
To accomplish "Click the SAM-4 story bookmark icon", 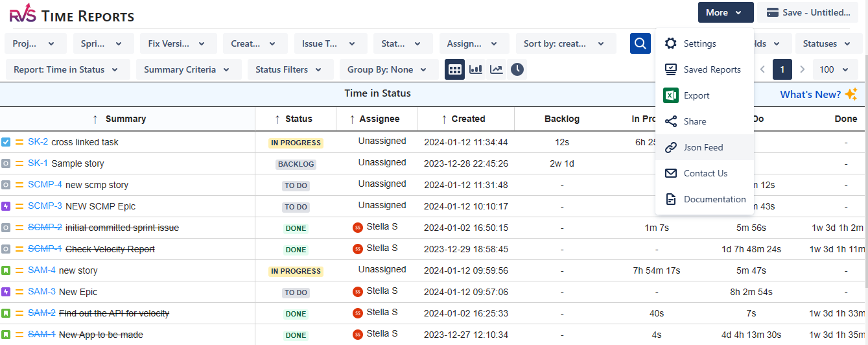I will 6,270.
